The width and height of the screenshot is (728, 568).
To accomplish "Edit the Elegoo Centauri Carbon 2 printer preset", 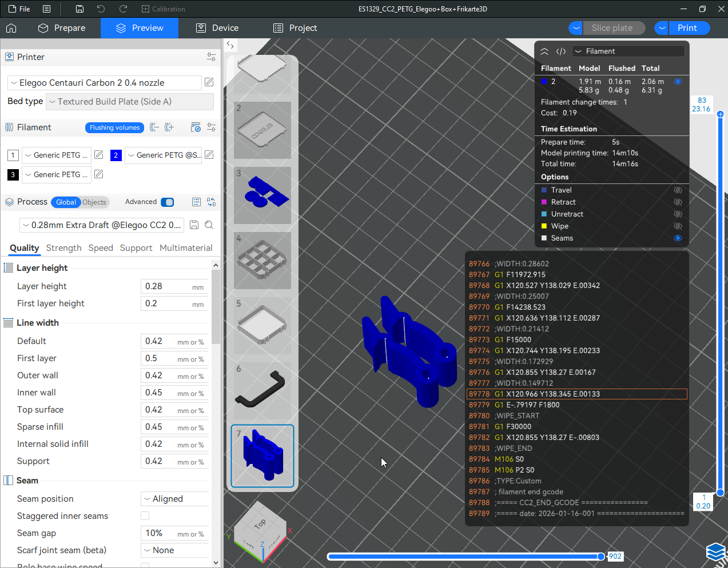I will tap(209, 82).
